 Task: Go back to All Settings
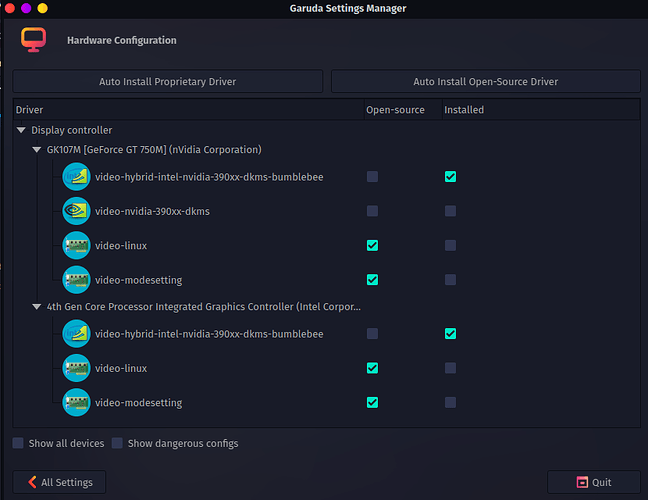click(x=60, y=482)
